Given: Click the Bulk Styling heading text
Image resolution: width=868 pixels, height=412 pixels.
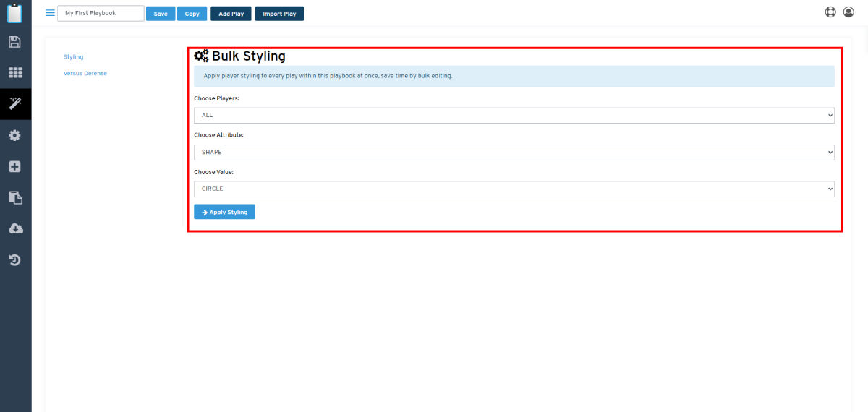Looking at the screenshot, I should [248, 56].
